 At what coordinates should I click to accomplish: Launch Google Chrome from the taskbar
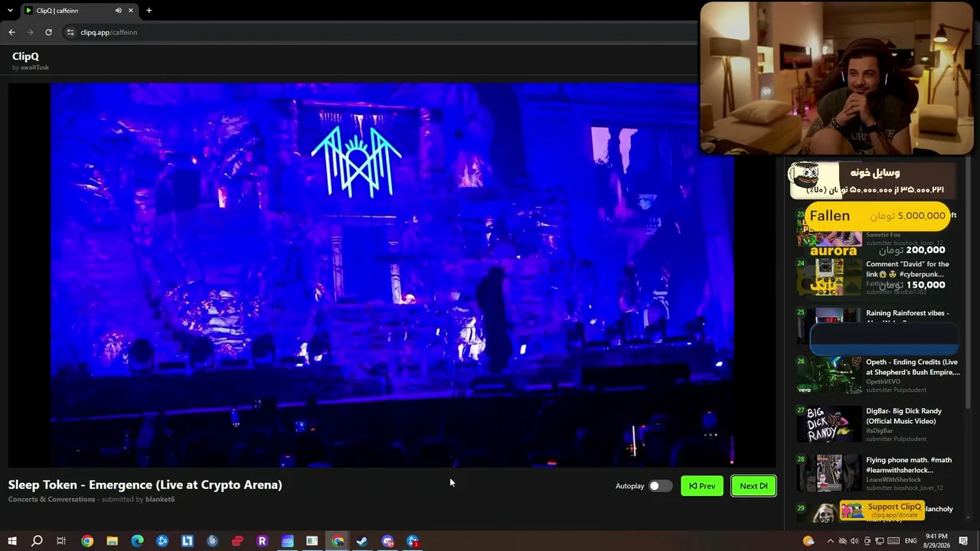pos(87,541)
